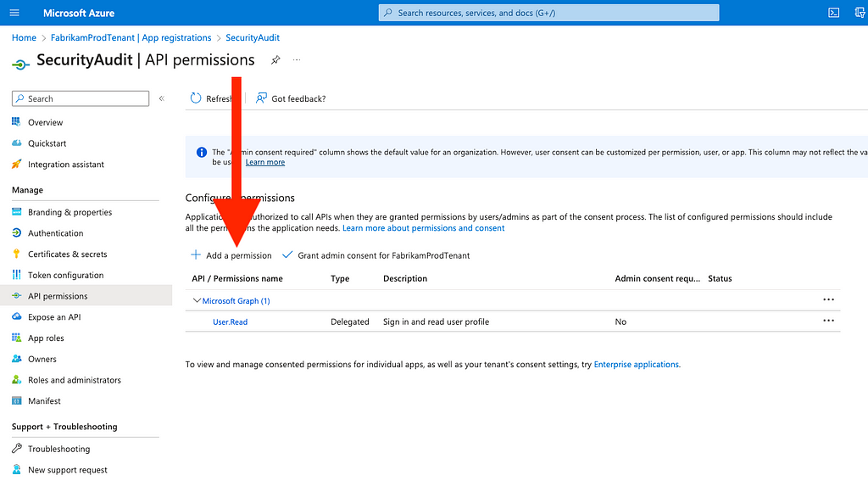This screenshot has width=868, height=492.
Task: Click the App roles icon
Action: (16, 338)
